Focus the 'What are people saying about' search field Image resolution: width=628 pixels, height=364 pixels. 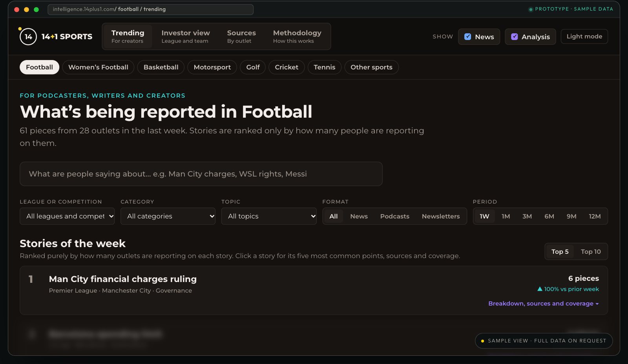201,174
